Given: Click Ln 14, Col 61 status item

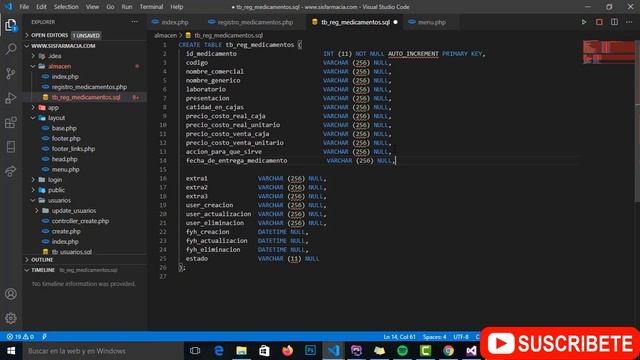Looking at the screenshot, I should [x=399, y=337].
